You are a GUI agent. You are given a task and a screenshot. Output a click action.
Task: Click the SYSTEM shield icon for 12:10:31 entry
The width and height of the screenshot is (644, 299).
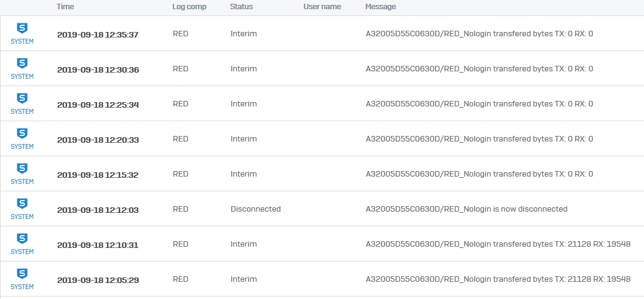22,239
